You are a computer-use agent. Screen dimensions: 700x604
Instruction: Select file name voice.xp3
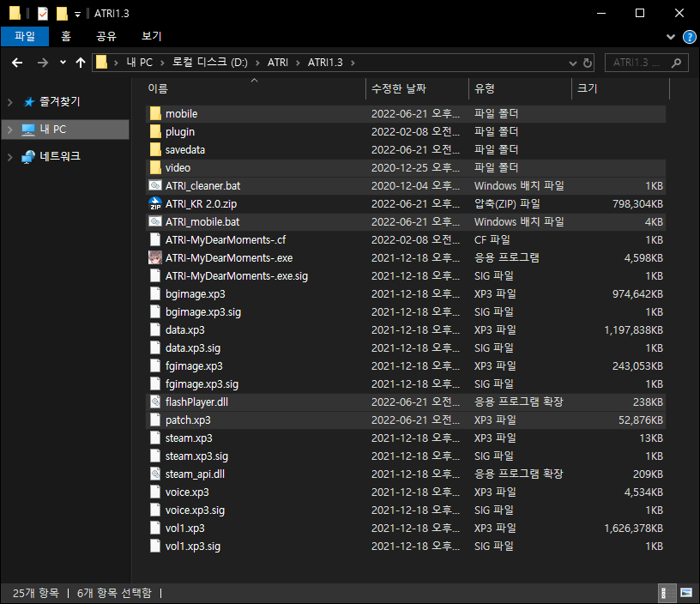click(x=187, y=492)
